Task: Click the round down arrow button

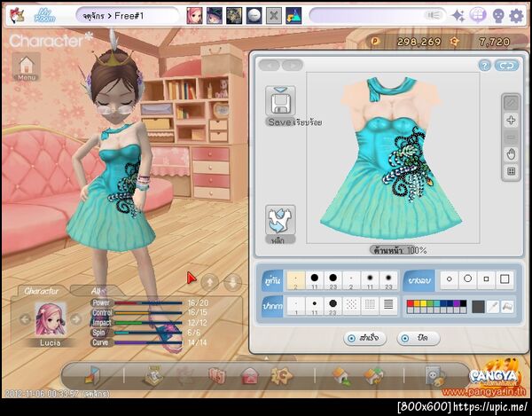Action: pos(232,282)
